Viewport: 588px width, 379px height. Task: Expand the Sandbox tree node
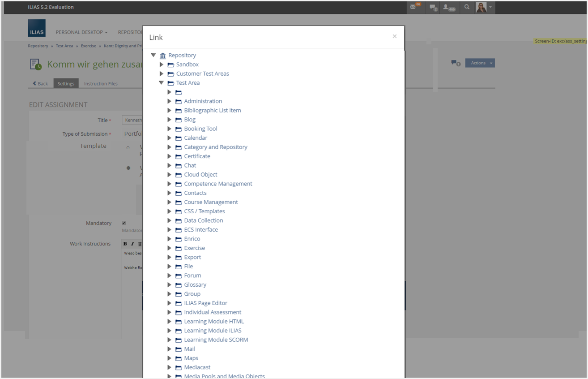(x=162, y=65)
